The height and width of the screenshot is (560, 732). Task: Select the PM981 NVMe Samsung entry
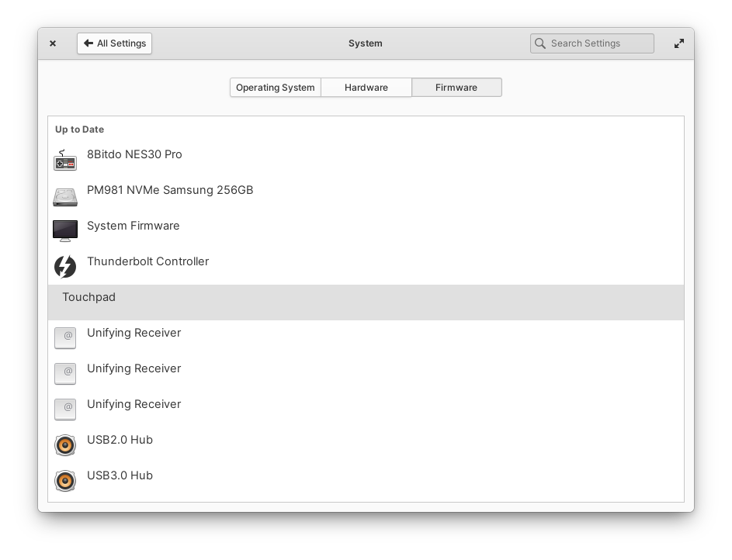(171, 190)
